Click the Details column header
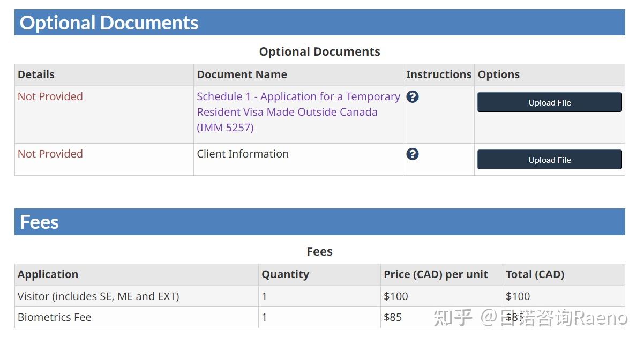The width and height of the screenshot is (644, 344). pyautogui.click(x=36, y=75)
